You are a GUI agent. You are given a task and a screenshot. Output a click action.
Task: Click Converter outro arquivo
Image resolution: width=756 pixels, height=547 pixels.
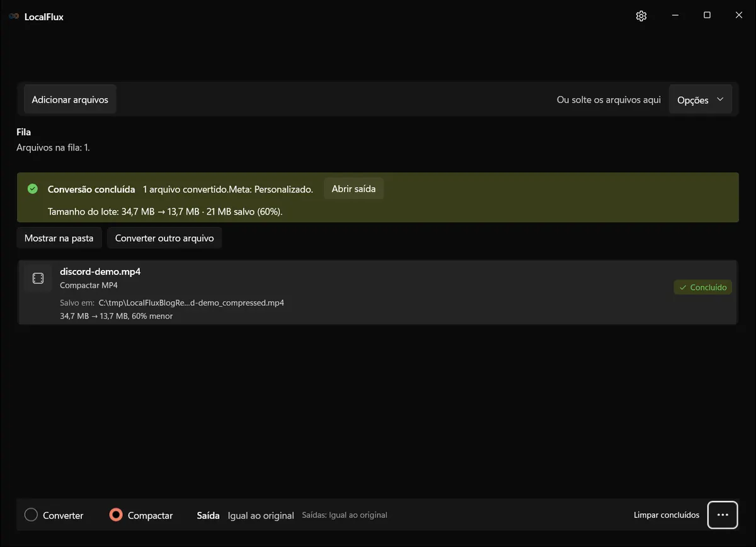[x=164, y=238]
